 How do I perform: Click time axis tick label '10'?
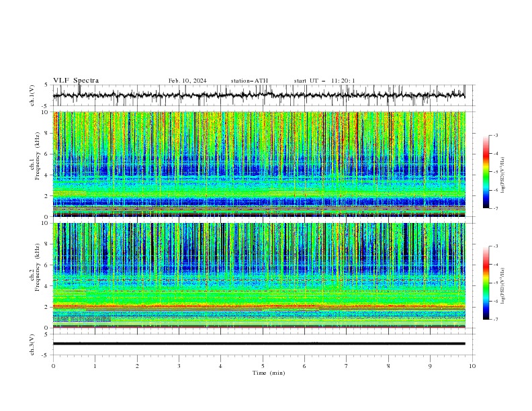(472, 366)
